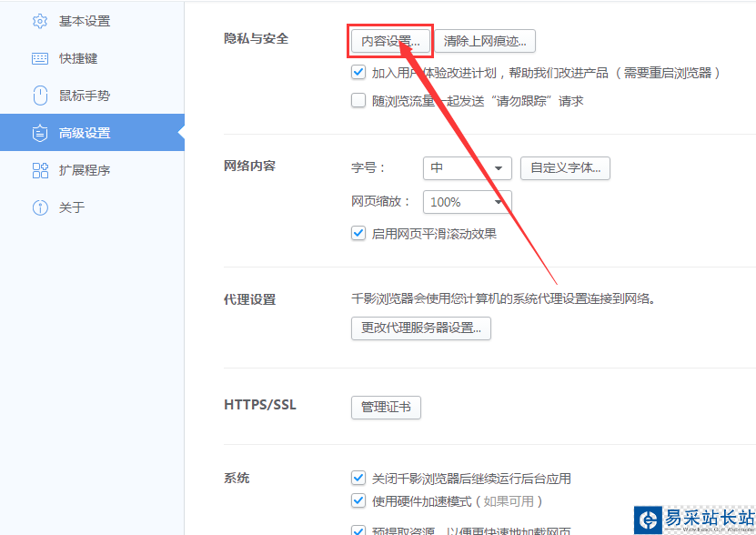Click 更改代理服务器设置... button
This screenshot has height=535, width=756.
pos(421,328)
